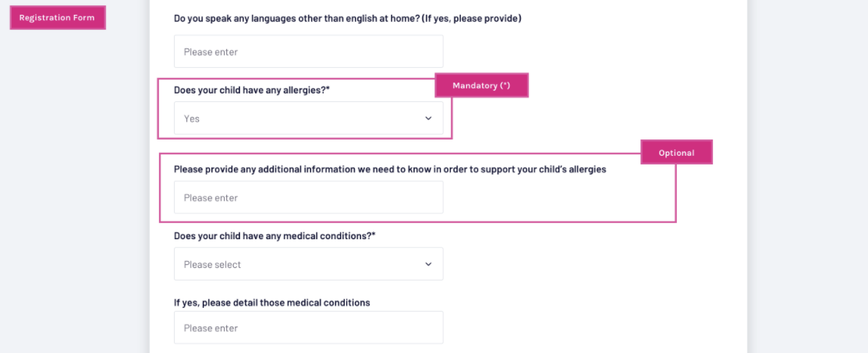Click the pink Registration Form tag
Viewport: 868px width, 353px height.
click(x=57, y=18)
